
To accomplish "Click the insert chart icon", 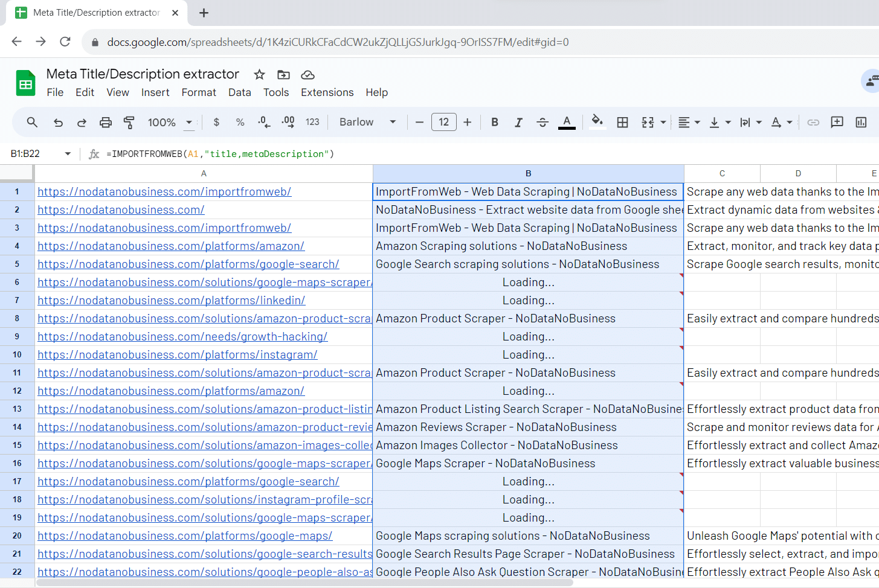I will [861, 123].
